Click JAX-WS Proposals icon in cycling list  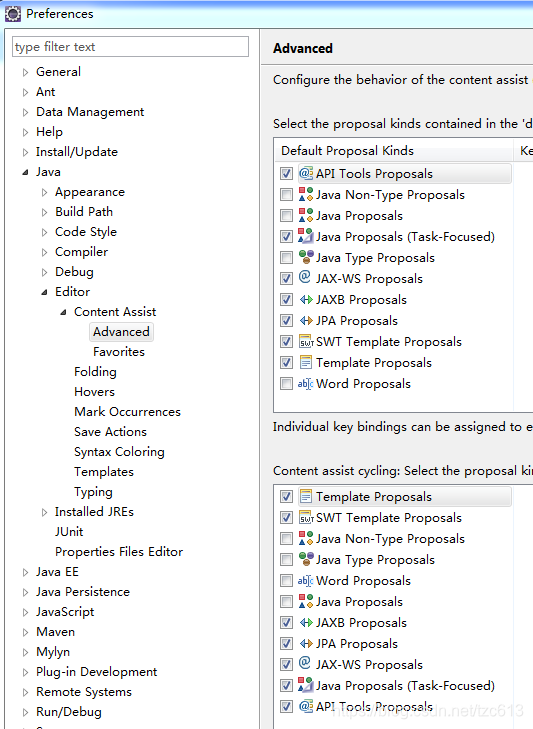tap(305, 663)
